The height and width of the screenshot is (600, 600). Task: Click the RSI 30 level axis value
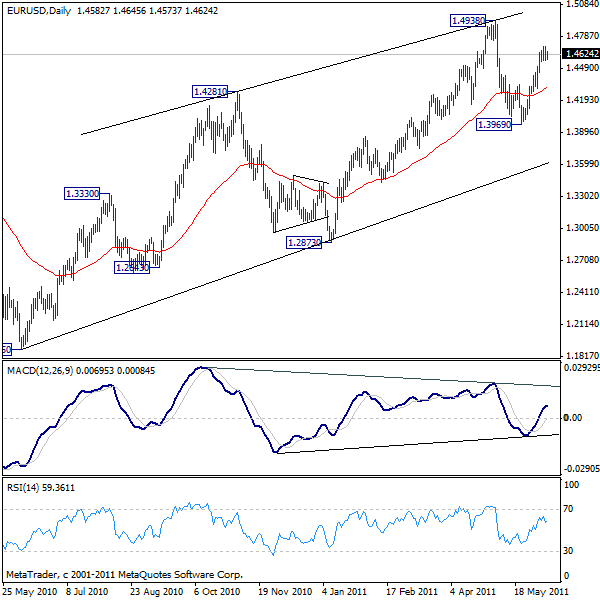click(572, 550)
